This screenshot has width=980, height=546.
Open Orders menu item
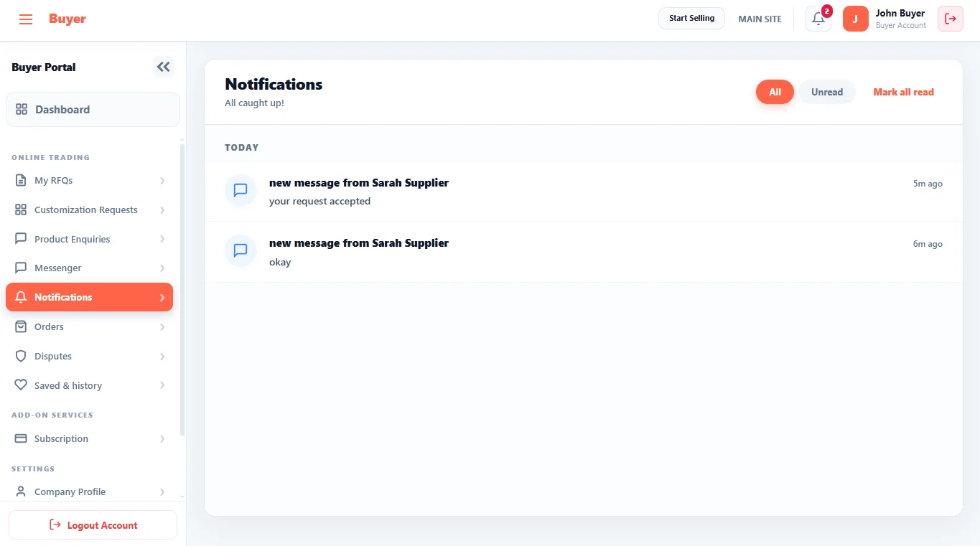point(90,326)
